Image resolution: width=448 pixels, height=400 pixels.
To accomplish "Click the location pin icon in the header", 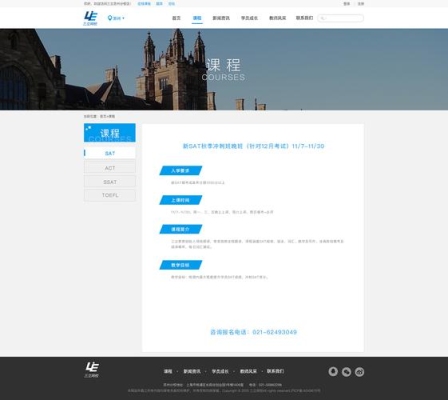I will pos(110,18).
